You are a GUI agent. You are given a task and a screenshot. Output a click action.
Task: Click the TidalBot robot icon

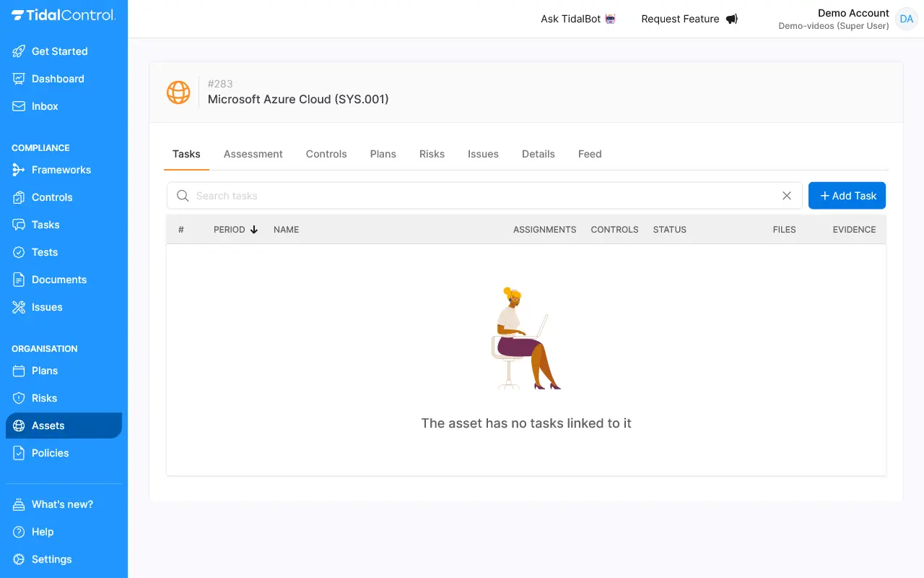611,19
